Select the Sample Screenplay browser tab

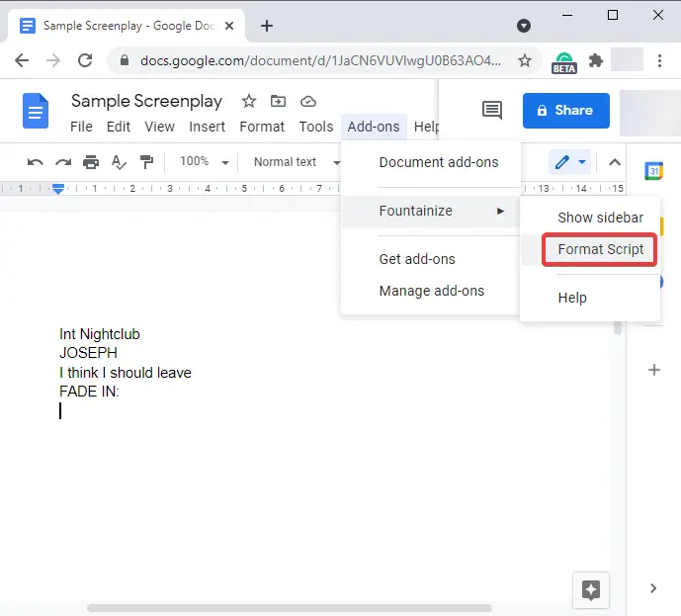[x=127, y=26]
